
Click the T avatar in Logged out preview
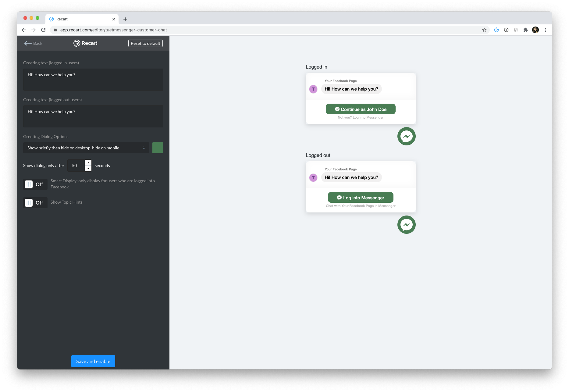(x=313, y=177)
